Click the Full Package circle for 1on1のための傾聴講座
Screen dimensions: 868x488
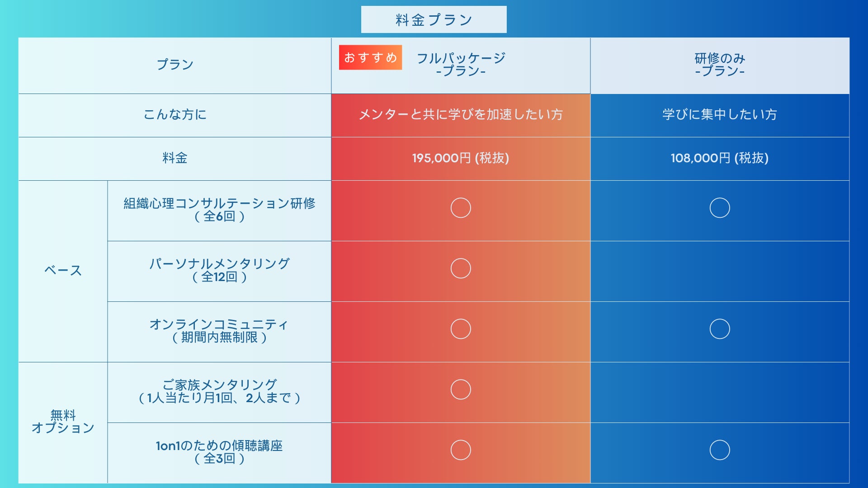pos(461,450)
